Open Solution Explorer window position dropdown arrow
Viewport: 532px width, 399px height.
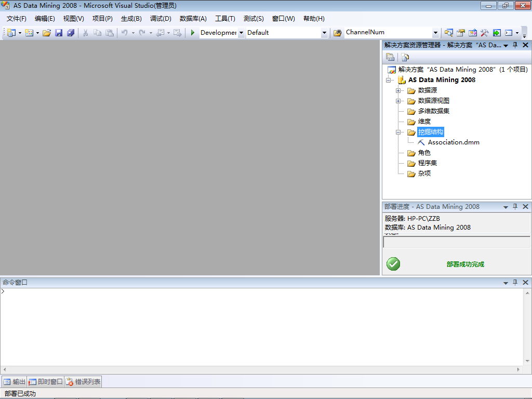pos(506,45)
